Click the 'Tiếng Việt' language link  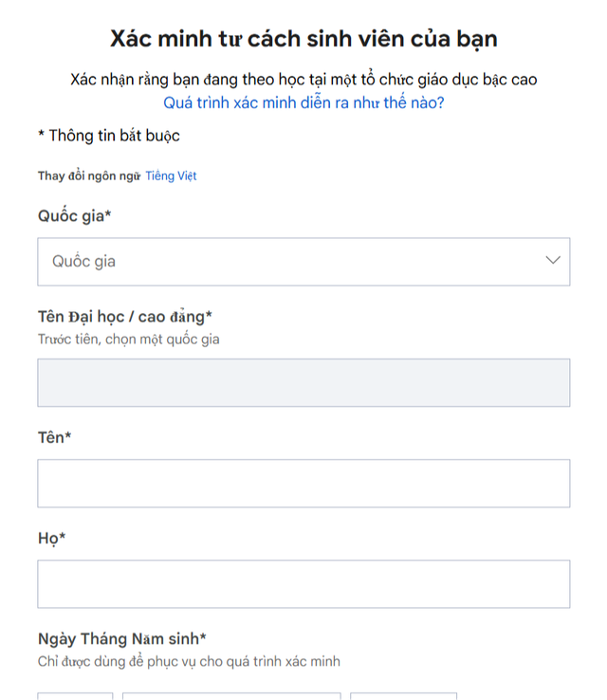(171, 175)
